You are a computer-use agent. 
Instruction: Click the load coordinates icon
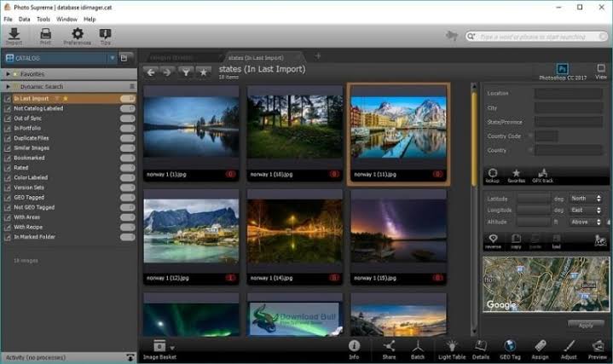(x=557, y=241)
